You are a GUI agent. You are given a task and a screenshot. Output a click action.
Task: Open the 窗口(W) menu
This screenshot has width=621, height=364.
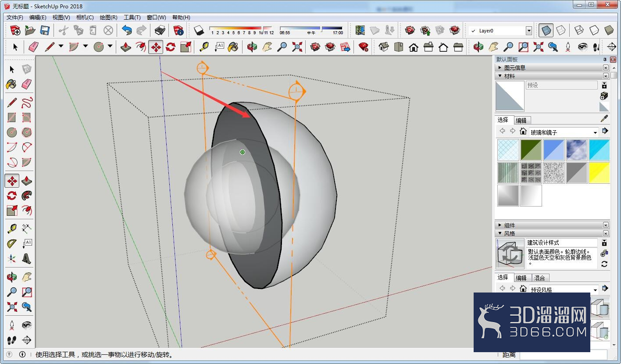point(156,18)
